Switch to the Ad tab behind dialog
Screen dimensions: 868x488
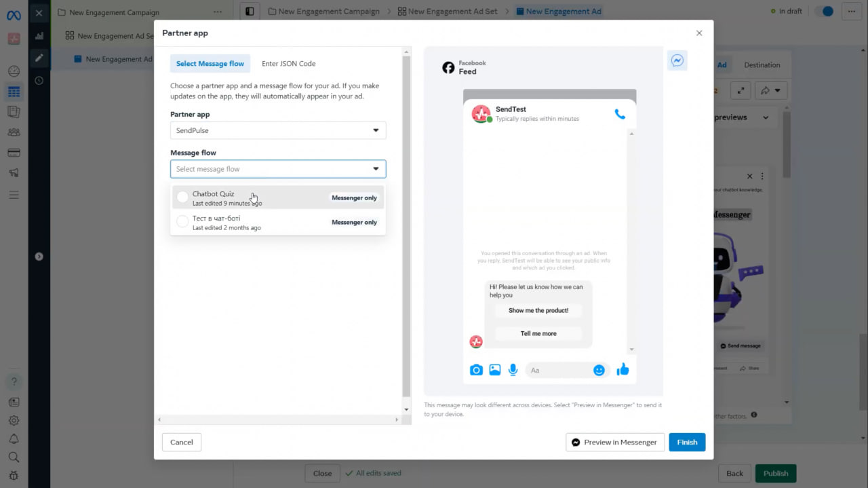[x=722, y=65]
